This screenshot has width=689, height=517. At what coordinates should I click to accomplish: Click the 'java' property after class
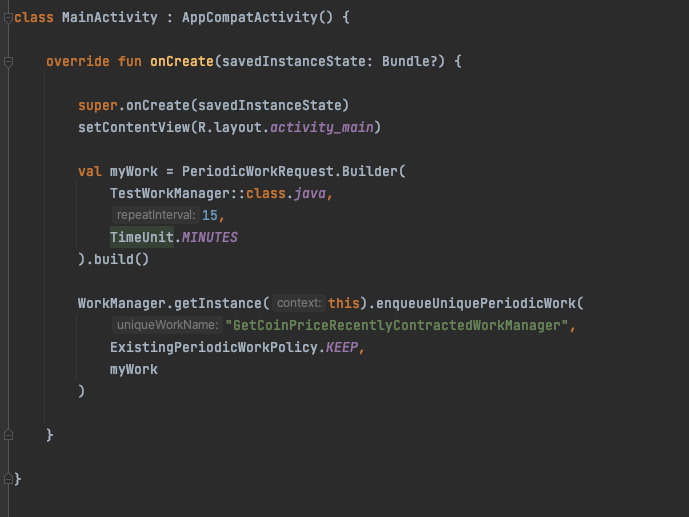pos(310,193)
